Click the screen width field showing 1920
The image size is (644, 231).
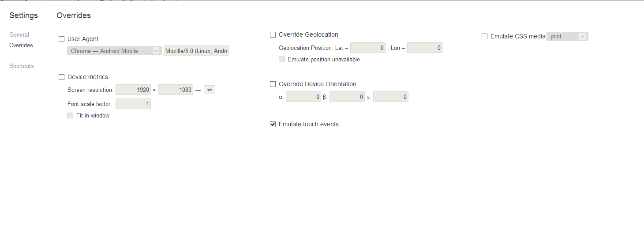pos(133,90)
